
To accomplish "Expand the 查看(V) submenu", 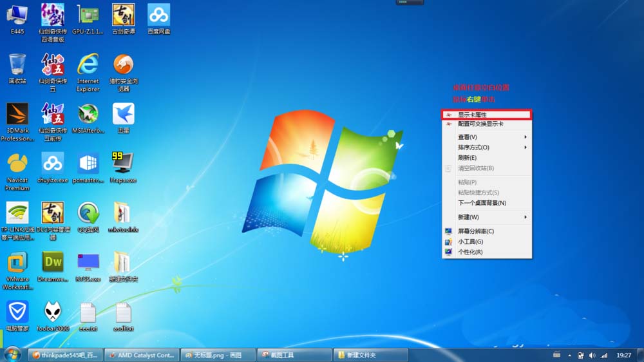I will 487,137.
